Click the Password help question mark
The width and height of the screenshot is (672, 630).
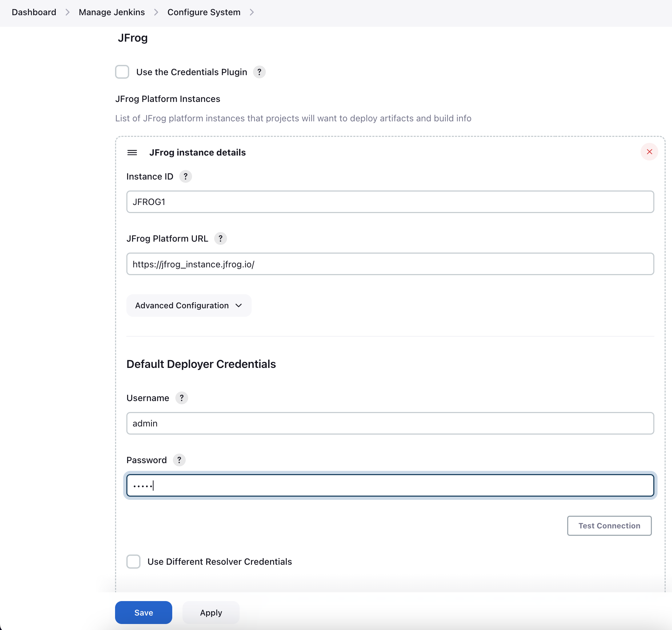tap(179, 460)
